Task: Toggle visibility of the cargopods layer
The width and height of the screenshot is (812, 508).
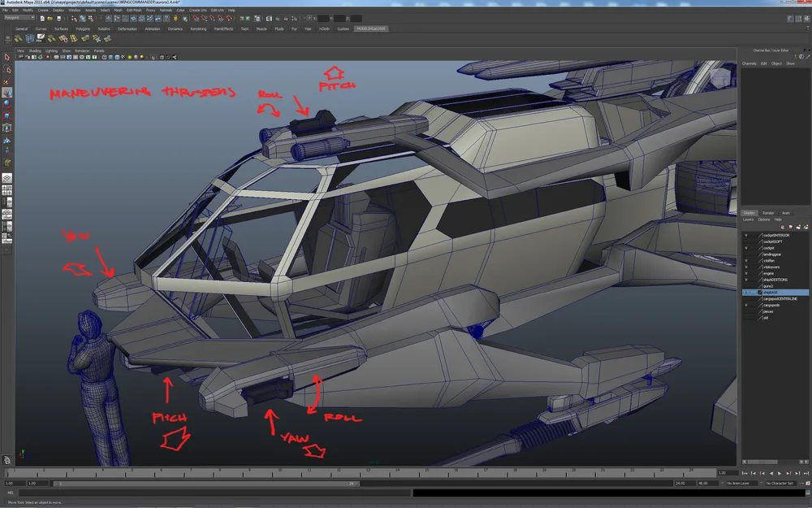Action: pyautogui.click(x=746, y=305)
